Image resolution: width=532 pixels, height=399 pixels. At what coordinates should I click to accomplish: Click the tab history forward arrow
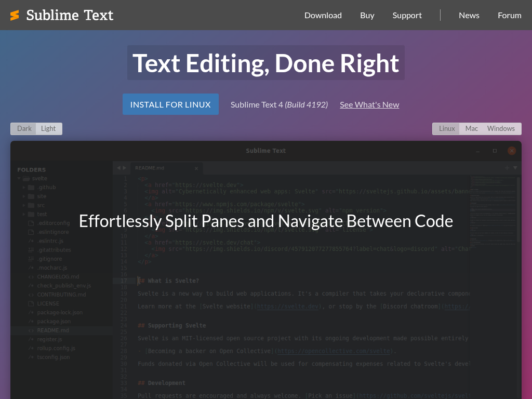pyautogui.click(x=125, y=168)
